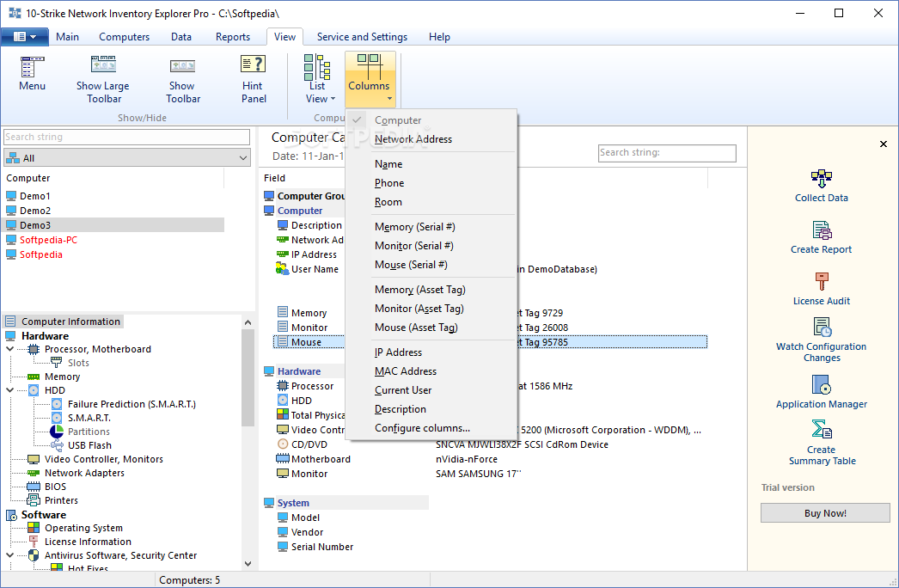Image resolution: width=899 pixels, height=588 pixels.
Task: Select Memory in hardware tree
Action: (62, 377)
